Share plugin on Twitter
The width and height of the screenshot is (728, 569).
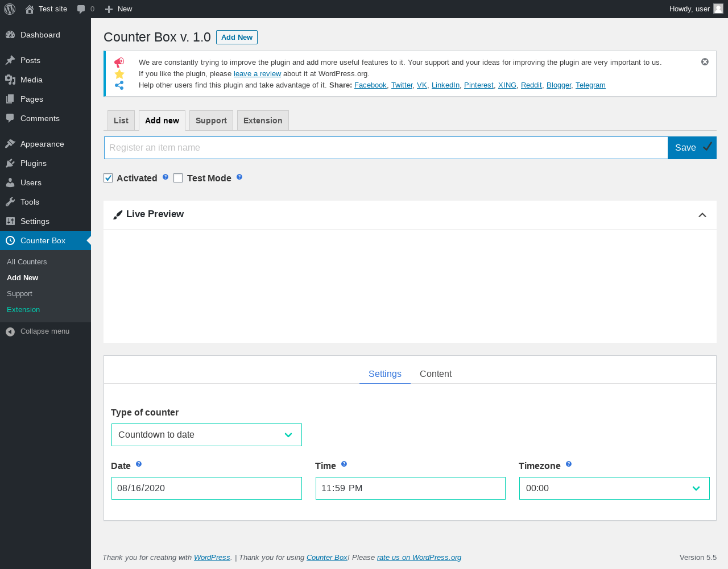point(402,85)
